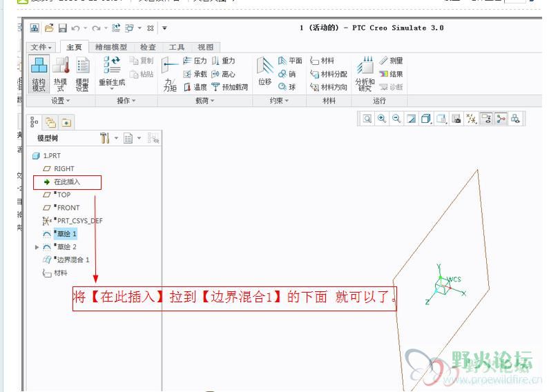Expand the 草绘 2 tree node

click(x=37, y=247)
